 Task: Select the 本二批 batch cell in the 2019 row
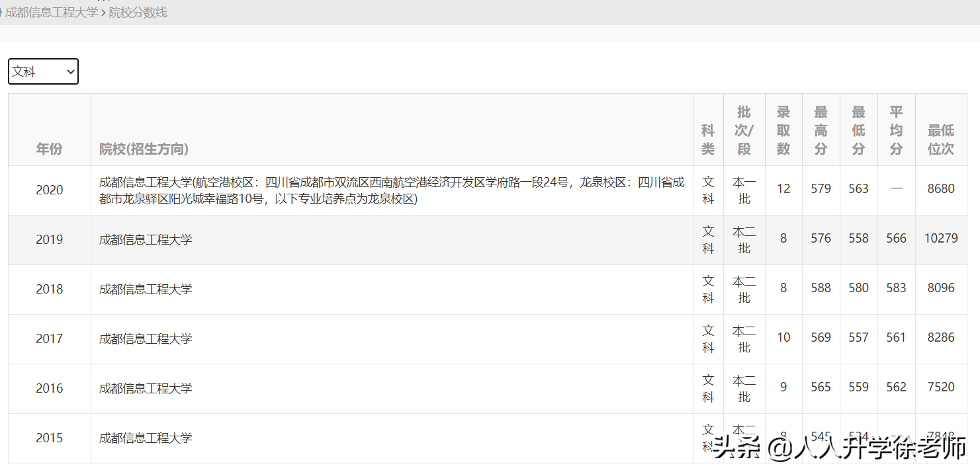744,239
